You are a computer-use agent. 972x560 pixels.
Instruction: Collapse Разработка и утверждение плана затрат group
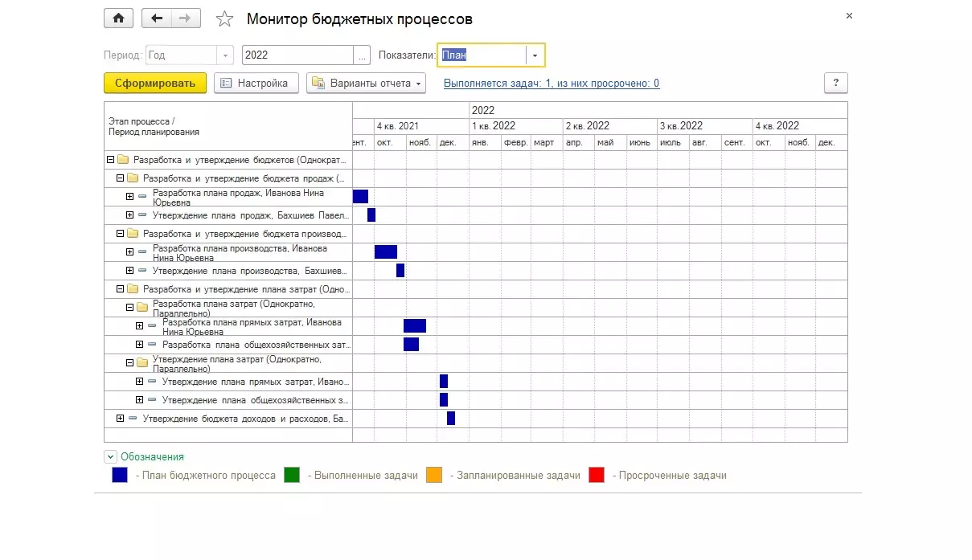pos(121,288)
